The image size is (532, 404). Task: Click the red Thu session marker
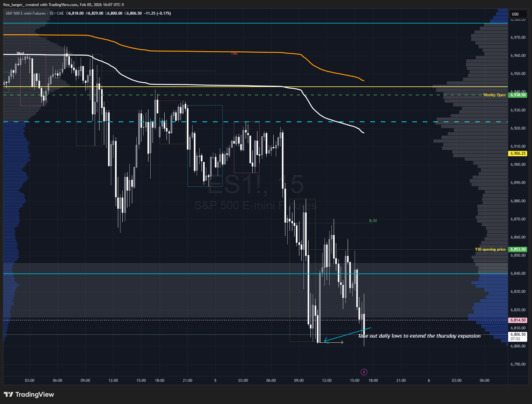[234, 53]
